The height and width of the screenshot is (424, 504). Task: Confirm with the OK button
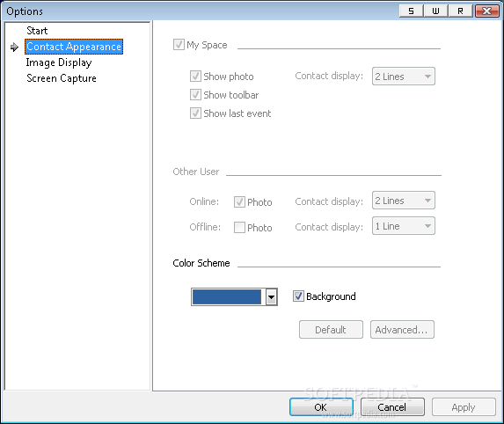pyautogui.click(x=321, y=407)
